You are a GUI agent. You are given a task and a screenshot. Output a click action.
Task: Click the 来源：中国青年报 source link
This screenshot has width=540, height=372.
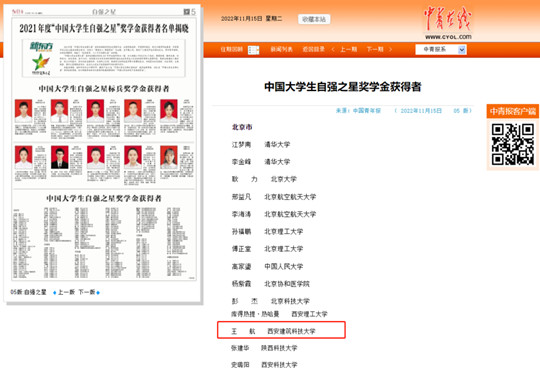pos(359,111)
